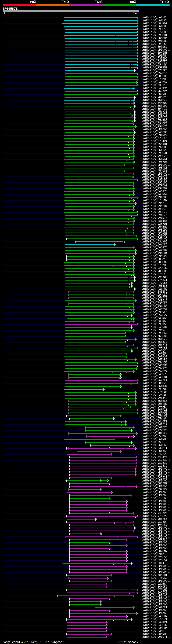
Task: Select hit UniRef100_A9STK8
Action: [x=154, y=168]
